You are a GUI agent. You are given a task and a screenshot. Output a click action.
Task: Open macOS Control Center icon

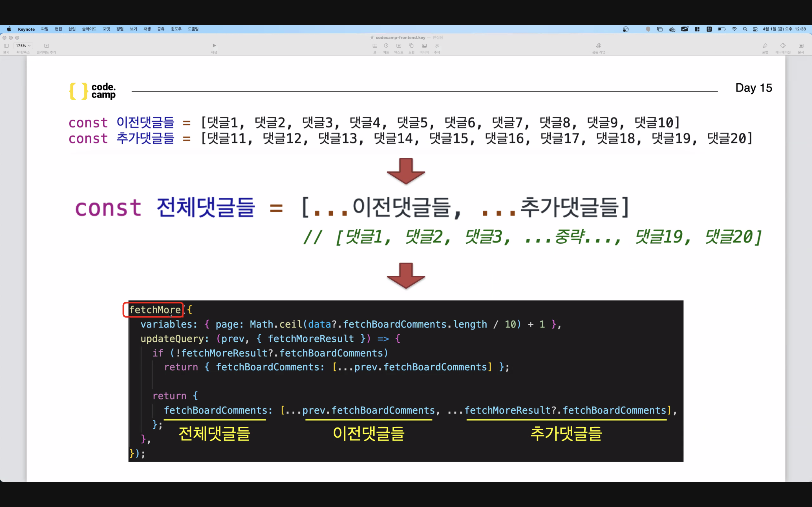point(755,29)
